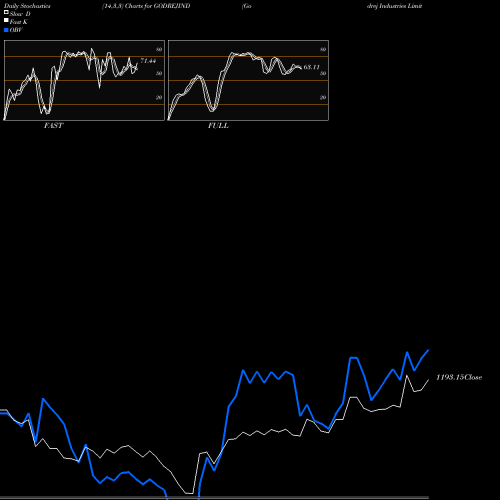The width and height of the screenshot is (500, 500).
Task: Click the 'Industries Limit' title text
Action: [401, 6]
